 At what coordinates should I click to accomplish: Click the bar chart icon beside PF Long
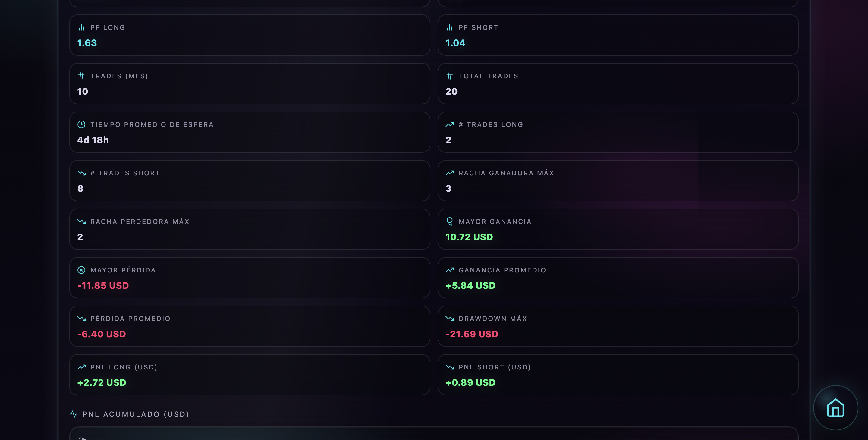point(81,28)
